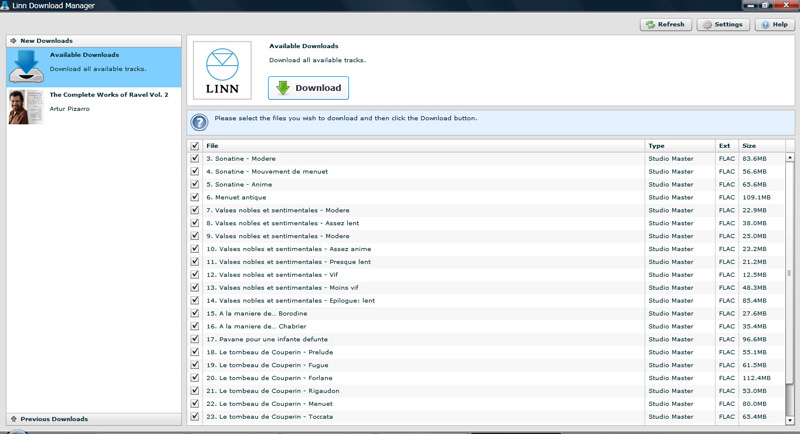The image size is (800, 434).
Task: Uncheck track 6 Menuet antique
Action: 195,197
